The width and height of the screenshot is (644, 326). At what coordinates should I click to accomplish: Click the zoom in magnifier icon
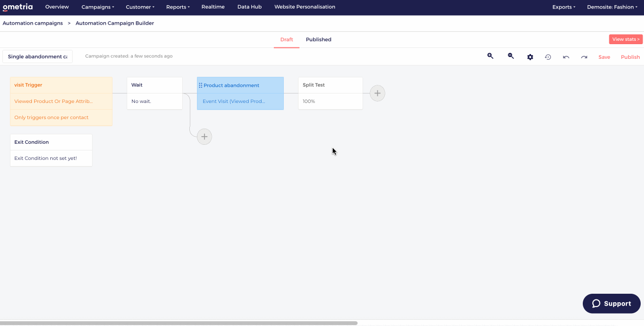(490, 56)
